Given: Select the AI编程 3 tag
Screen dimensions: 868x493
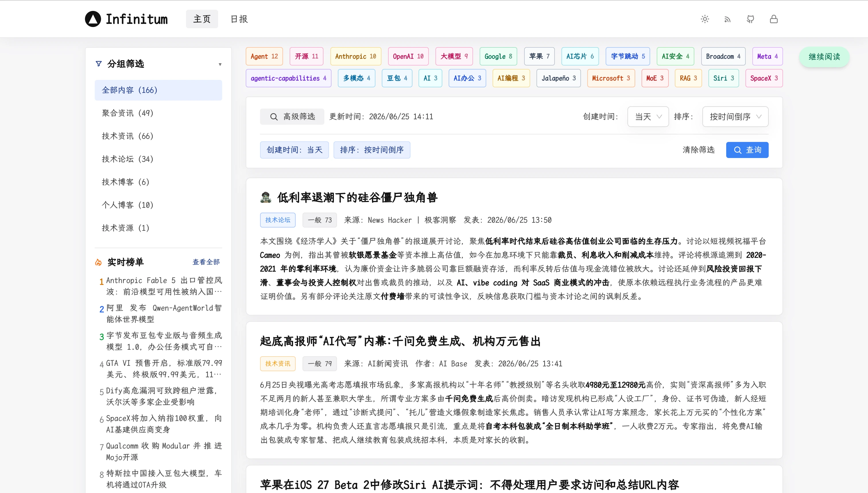Looking at the screenshot, I should point(511,78).
